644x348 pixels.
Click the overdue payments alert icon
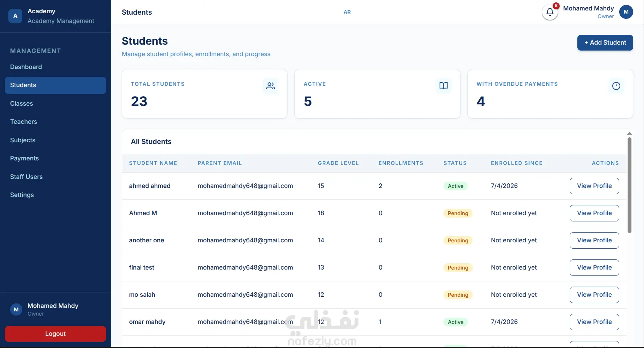(x=616, y=86)
